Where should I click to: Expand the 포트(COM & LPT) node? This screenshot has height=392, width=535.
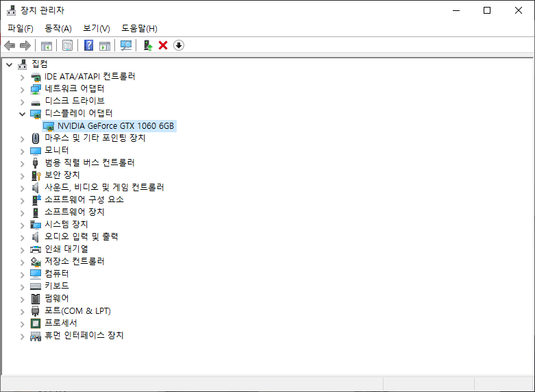22,312
